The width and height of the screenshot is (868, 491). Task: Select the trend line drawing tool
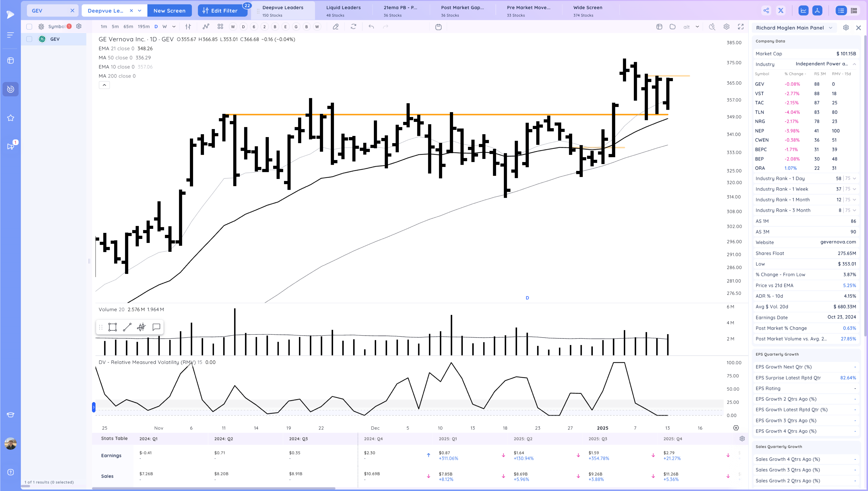(x=127, y=327)
